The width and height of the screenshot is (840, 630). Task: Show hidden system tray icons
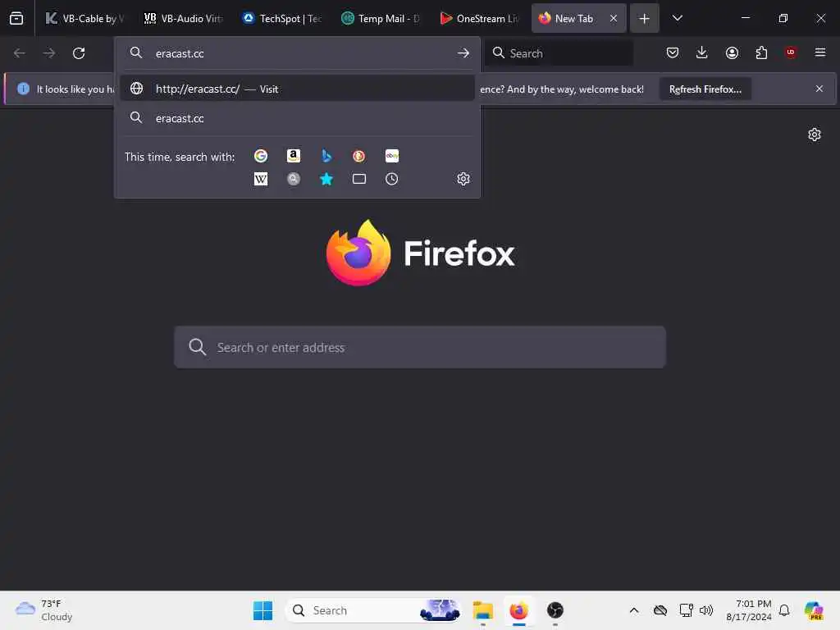click(x=634, y=610)
